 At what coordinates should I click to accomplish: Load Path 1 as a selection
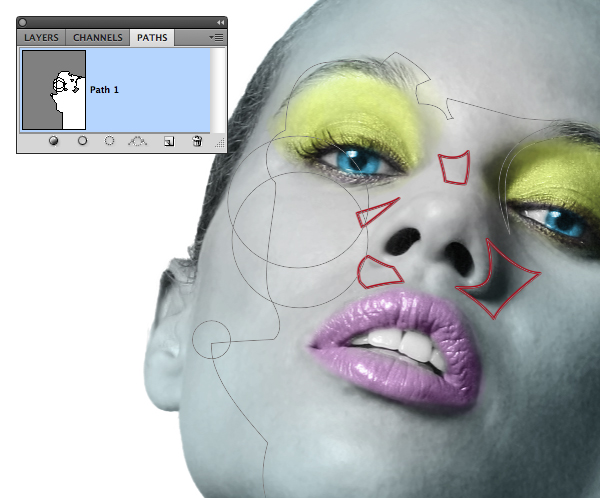pyautogui.click(x=110, y=141)
